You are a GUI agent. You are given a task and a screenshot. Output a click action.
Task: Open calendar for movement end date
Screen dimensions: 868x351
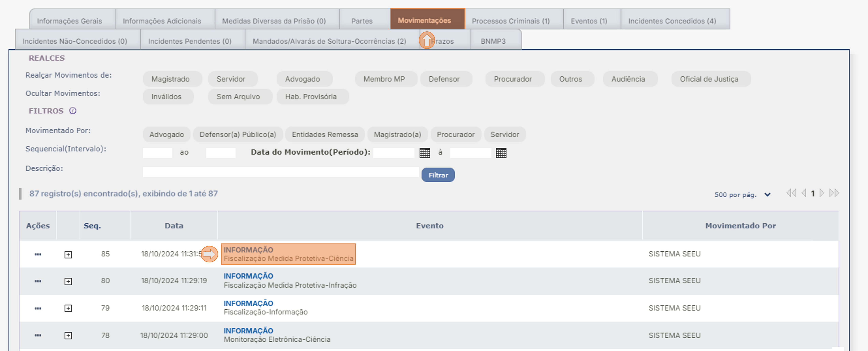501,153
